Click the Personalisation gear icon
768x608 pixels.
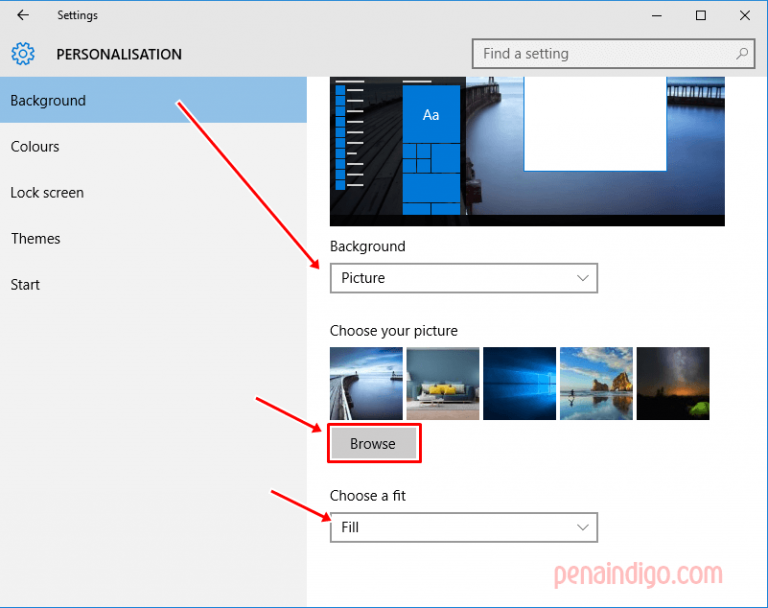pos(23,54)
